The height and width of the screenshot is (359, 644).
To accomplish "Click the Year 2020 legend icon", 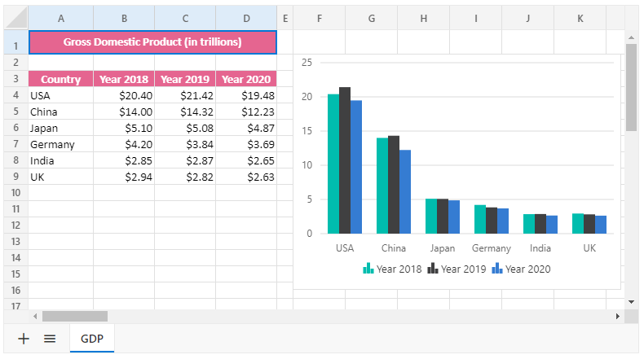I will (496, 269).
